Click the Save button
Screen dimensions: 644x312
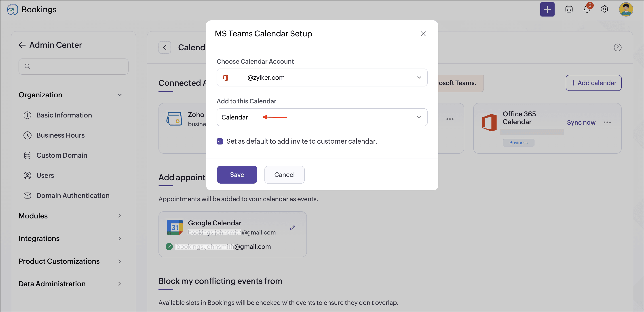[x=237, y=175]
